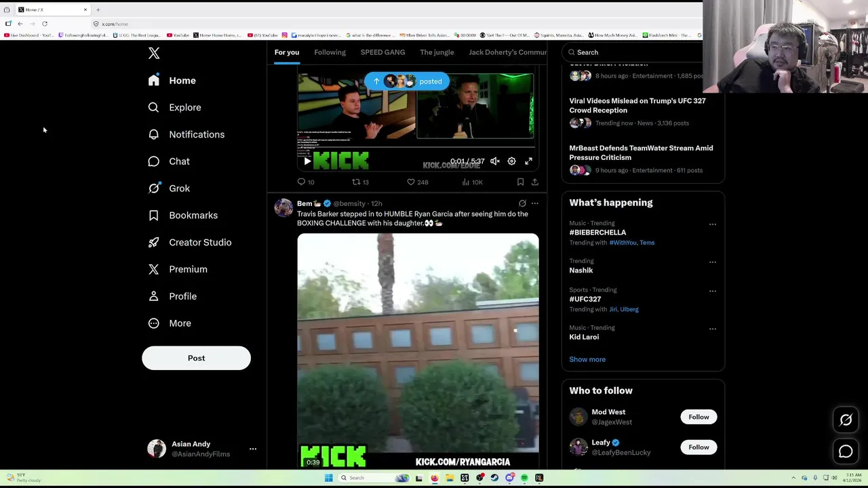Reload the page in browser toolbar
The width and height of the screenshot is (868, 488).
click(45, 24)
